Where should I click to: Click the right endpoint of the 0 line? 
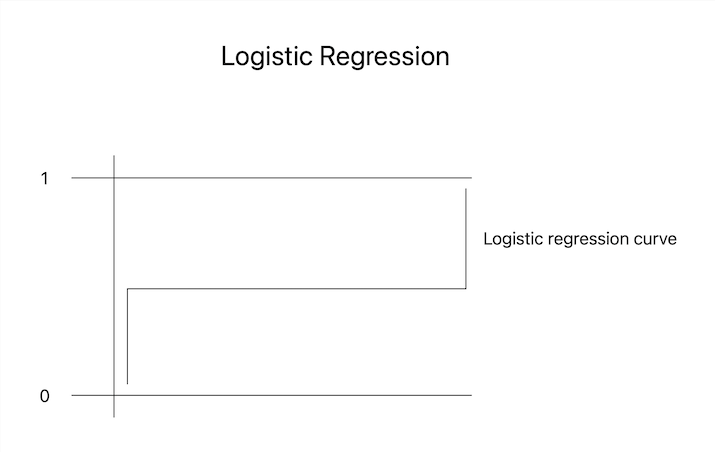[x=471, y=395]
